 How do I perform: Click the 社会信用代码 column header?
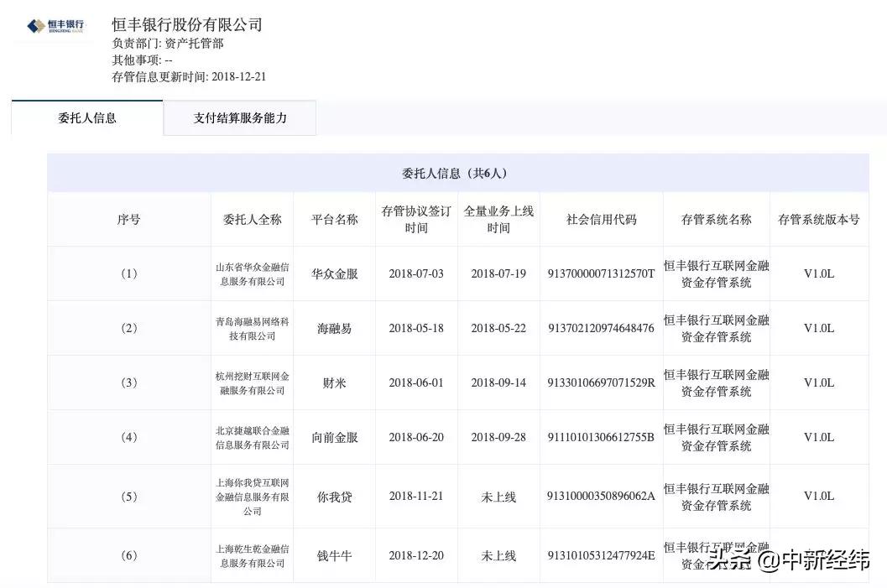tap(602, 220)
